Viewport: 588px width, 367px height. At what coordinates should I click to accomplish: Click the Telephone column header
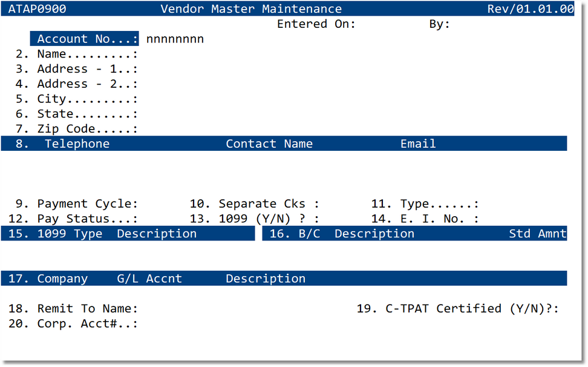(77, 144)
